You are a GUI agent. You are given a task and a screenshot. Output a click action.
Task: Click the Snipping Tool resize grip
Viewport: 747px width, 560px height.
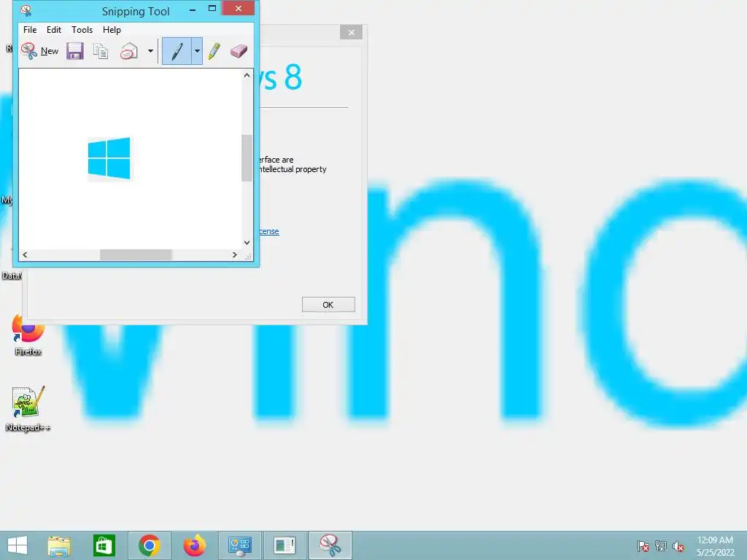tap(248, 256)
